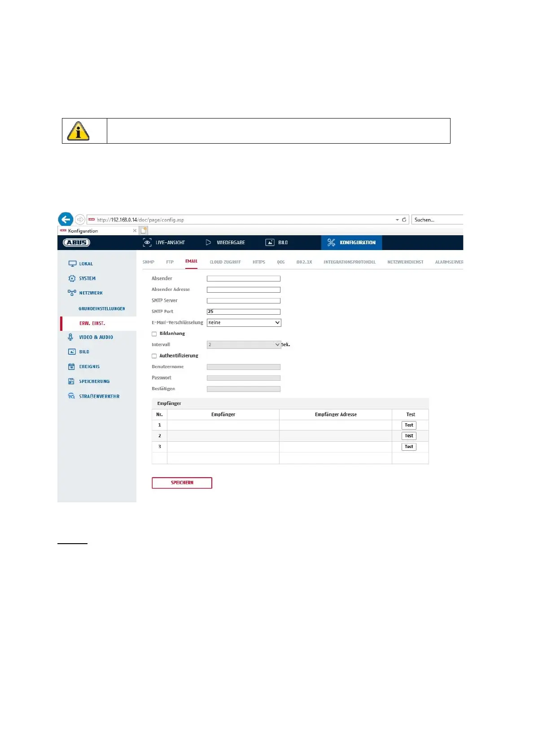Viewport: 534px width, 756px height.
Task: Click the Ereignis calendar icon
Action: coord(71,367)
